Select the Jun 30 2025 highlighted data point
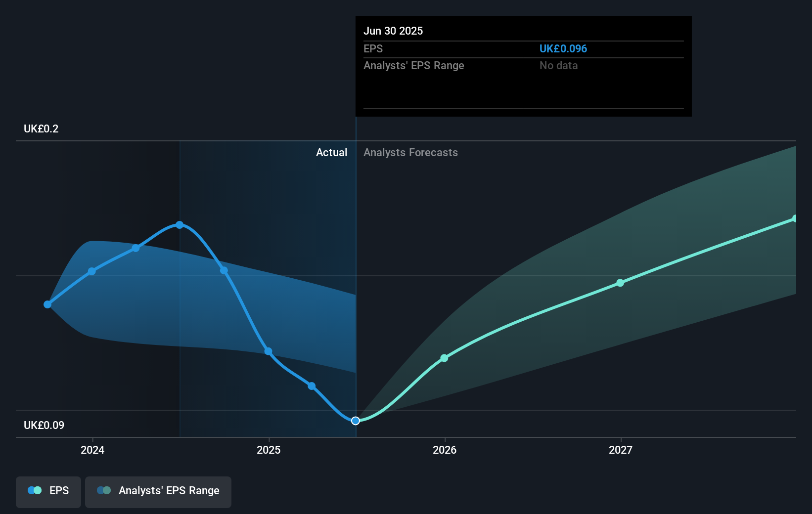Viewport: 812px width, 514px height. [356, 421]
